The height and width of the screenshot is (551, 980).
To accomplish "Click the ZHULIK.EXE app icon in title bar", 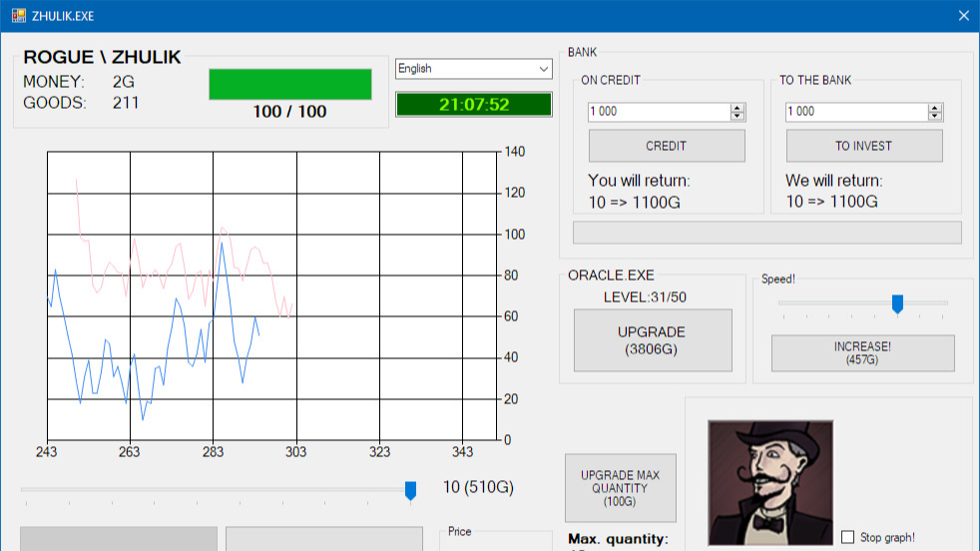I will [19, 15].
